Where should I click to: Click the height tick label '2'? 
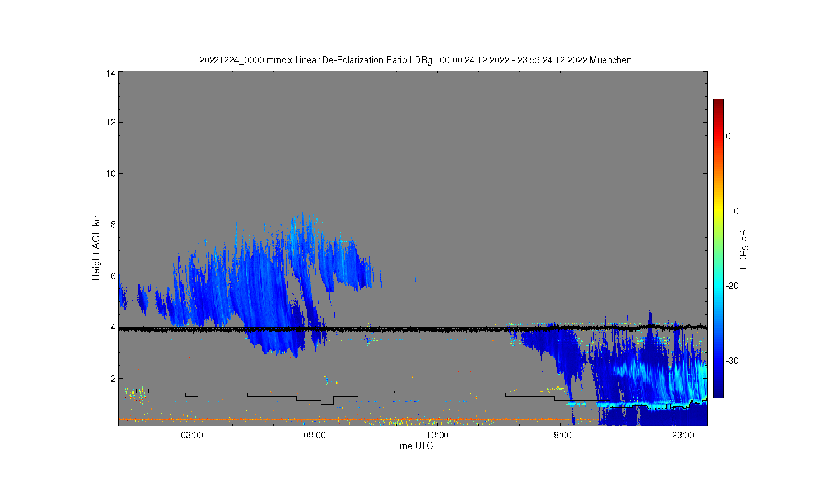click(x=113, y=379)
